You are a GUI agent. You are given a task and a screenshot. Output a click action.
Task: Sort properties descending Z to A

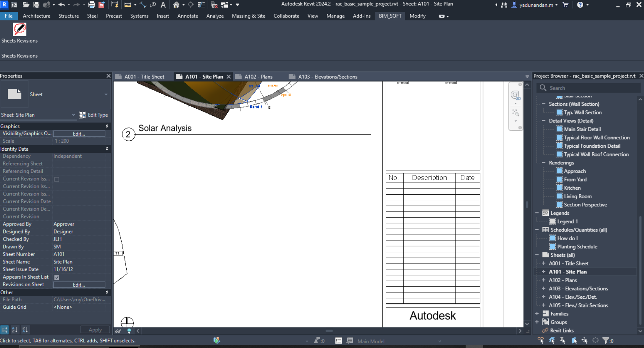[25, 330]
